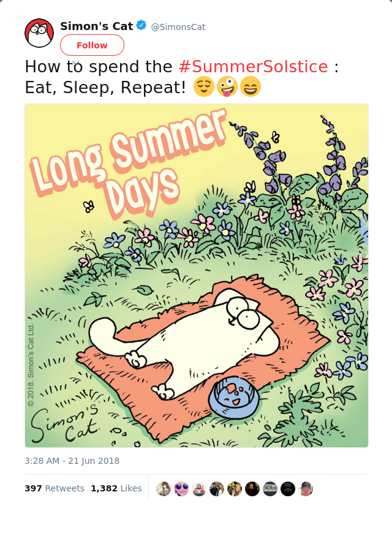Open the Simon's Cat profile avatar
The height and width of the screenshot is (541, 392).
click(x=39, y=33)
